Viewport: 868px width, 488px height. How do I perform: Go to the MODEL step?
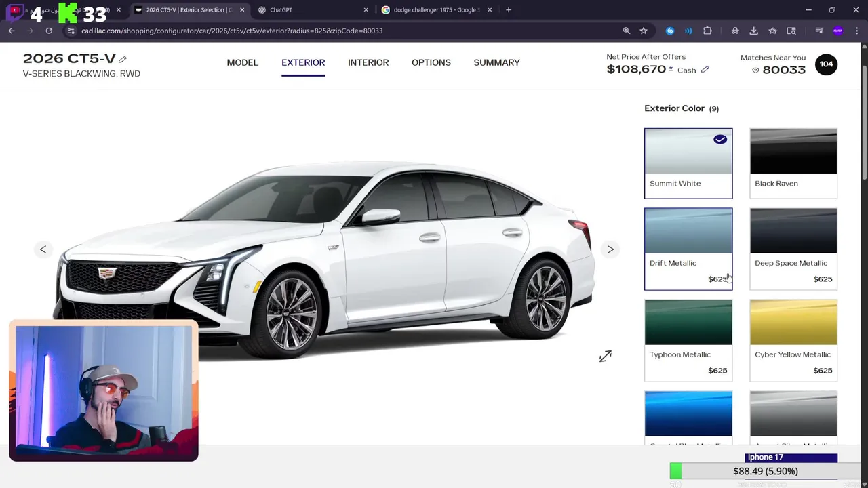tap(242, 62)
